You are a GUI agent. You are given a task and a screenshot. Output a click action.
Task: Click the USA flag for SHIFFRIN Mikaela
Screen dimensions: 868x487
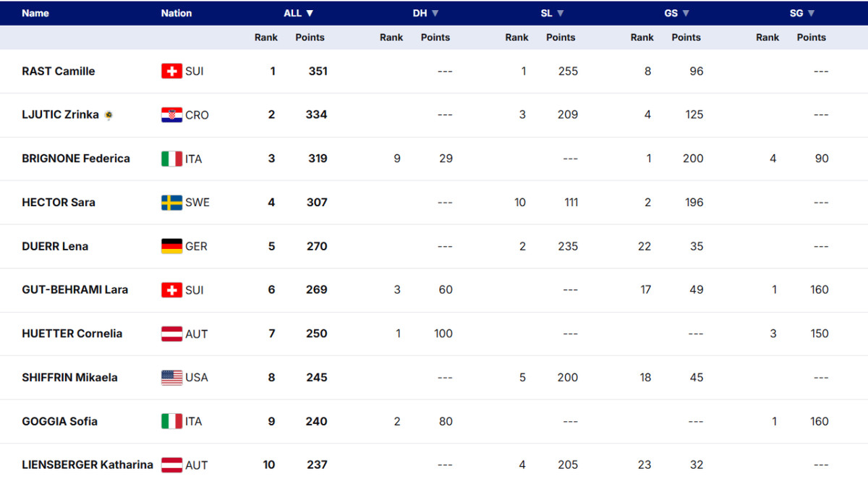171,378
